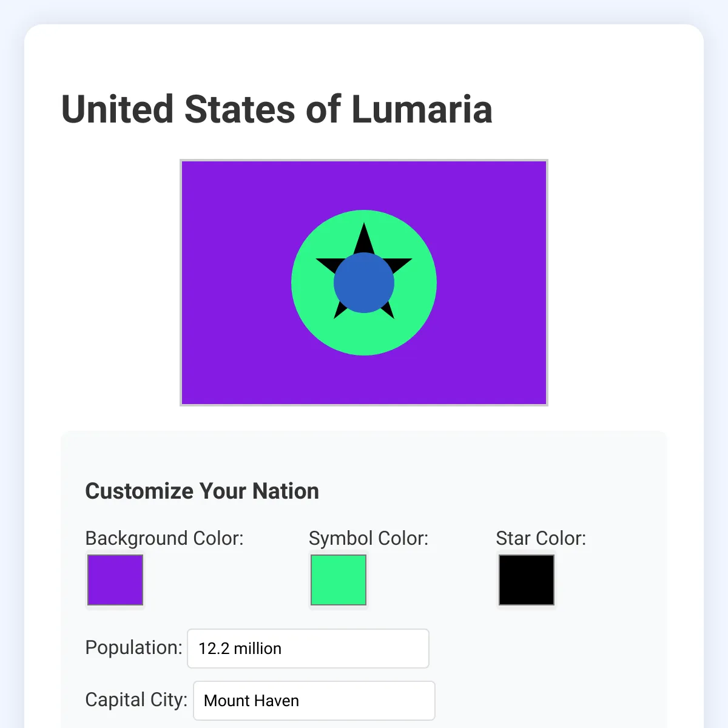This screenshot has width=728, height=728.
Task: Click the United States of Lumaria title
Action: point(277,110)
